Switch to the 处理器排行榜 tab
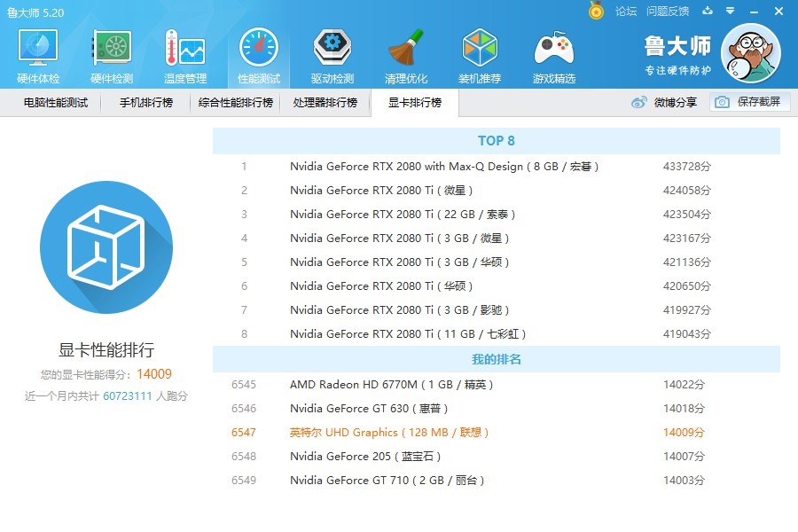The height and width of the screenshot is (532, 798). coord(325,103)
